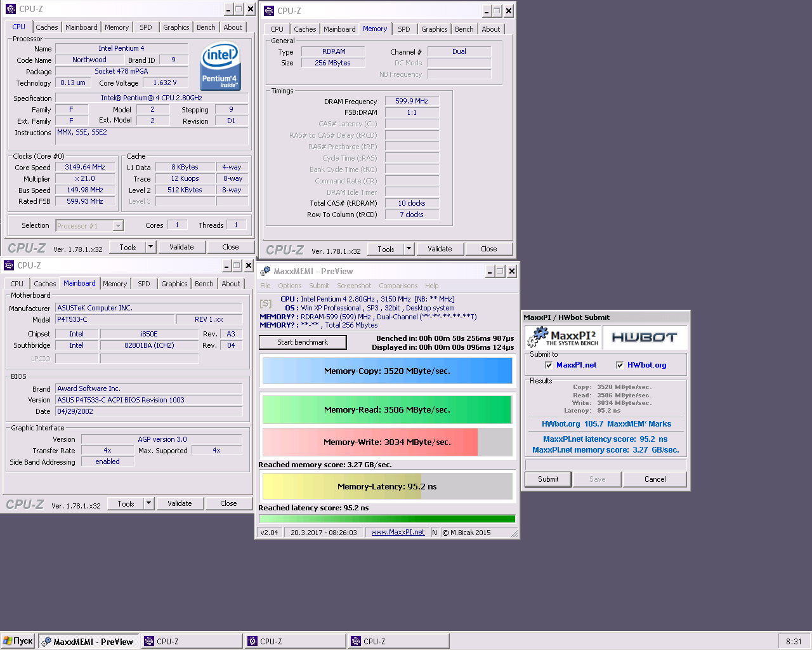Viewport: 812px width, 650px height.
Task: Click Validate in Mainboard window
Action: coord(180,503)
